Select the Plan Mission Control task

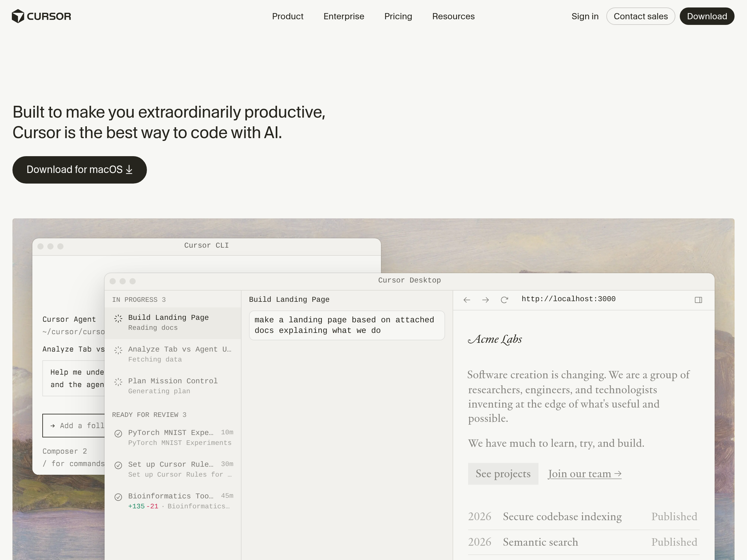[172, 386]
